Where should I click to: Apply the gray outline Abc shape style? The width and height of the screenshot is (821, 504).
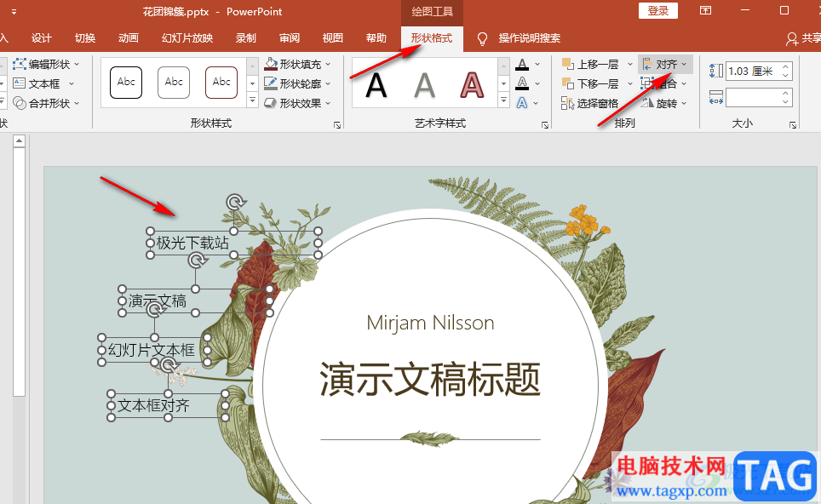[174, 83]
